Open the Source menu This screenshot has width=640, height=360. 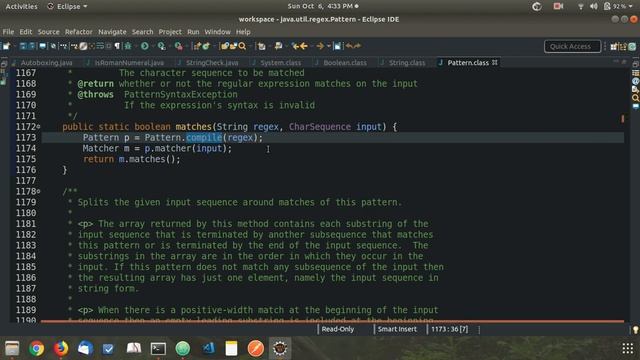coord(49,32)
